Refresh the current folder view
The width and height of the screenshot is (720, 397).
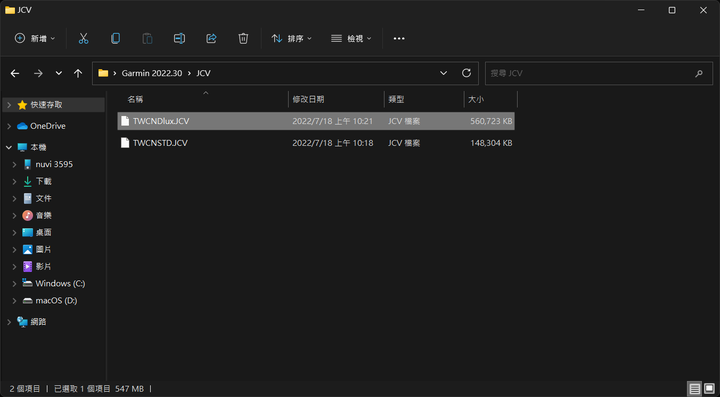coord(466,73)
